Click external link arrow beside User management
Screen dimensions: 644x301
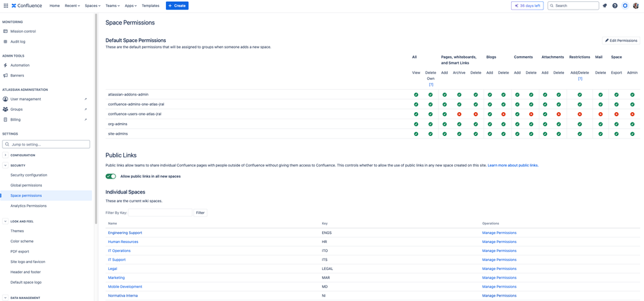click(86, 99)
